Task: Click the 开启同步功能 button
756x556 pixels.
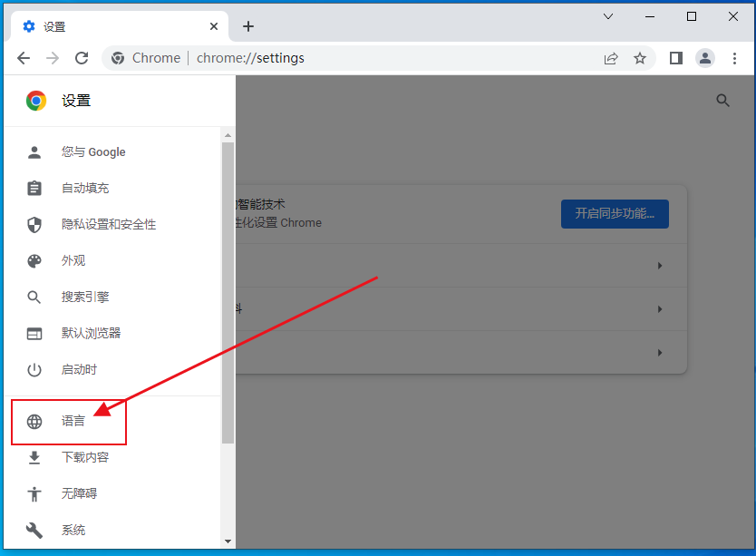Action: tap(615, 214)
